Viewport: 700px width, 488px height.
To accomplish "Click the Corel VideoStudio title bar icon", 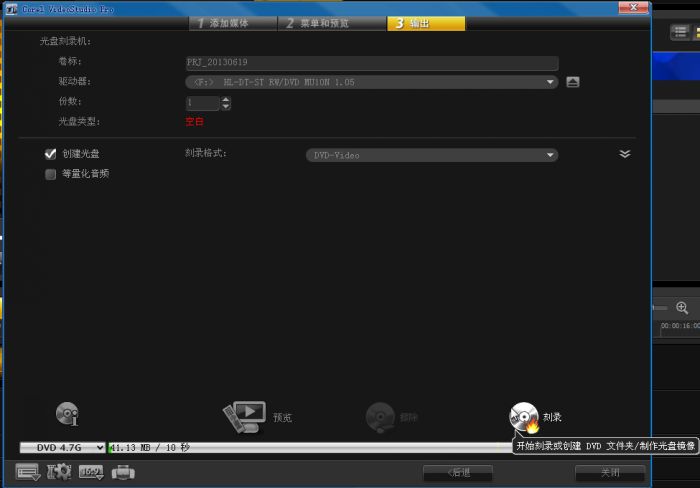I will (x=11, y=9).
